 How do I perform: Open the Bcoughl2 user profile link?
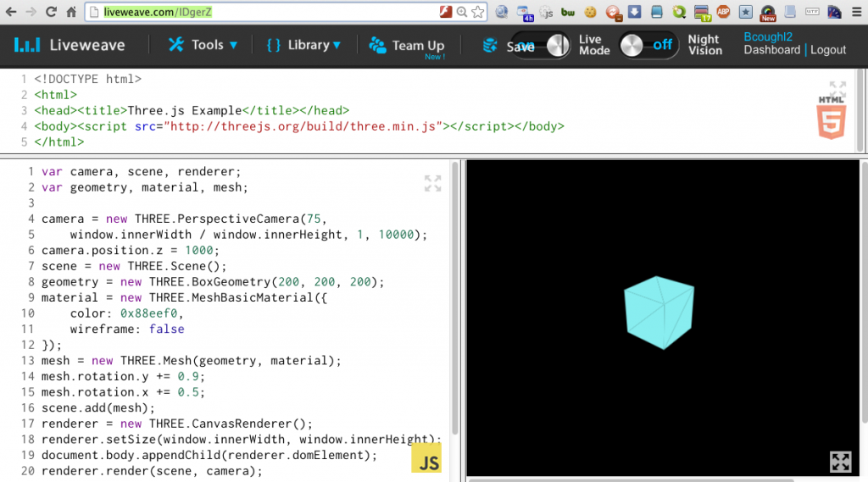[768, 37]
